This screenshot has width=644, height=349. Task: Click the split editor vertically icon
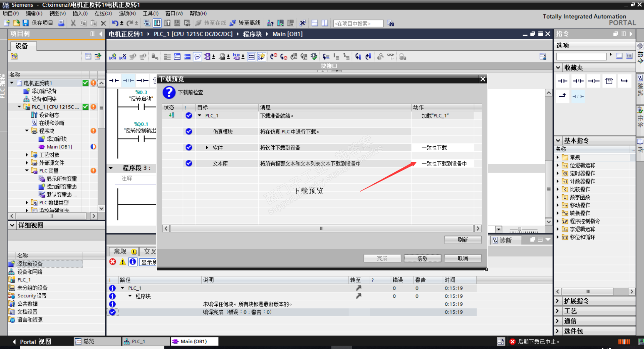tap(325, 23)
